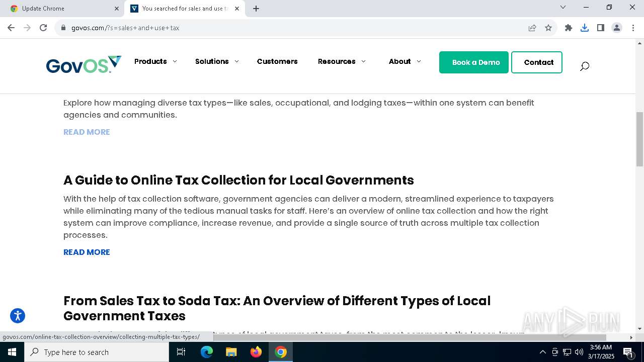This screenshot has height=362, width=644.
Task: Open the Windows notification center
Action: [628, 352]
